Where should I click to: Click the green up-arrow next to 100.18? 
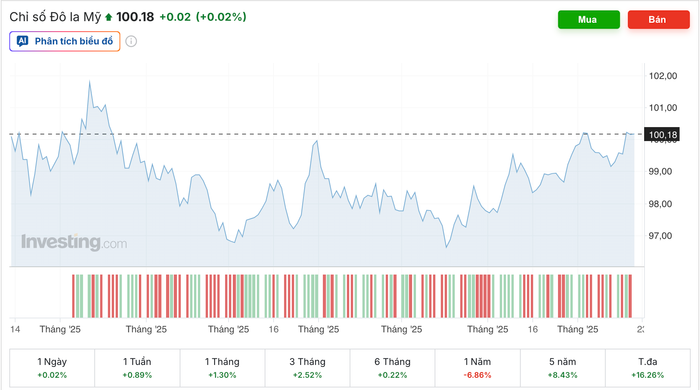click(108, 17)
